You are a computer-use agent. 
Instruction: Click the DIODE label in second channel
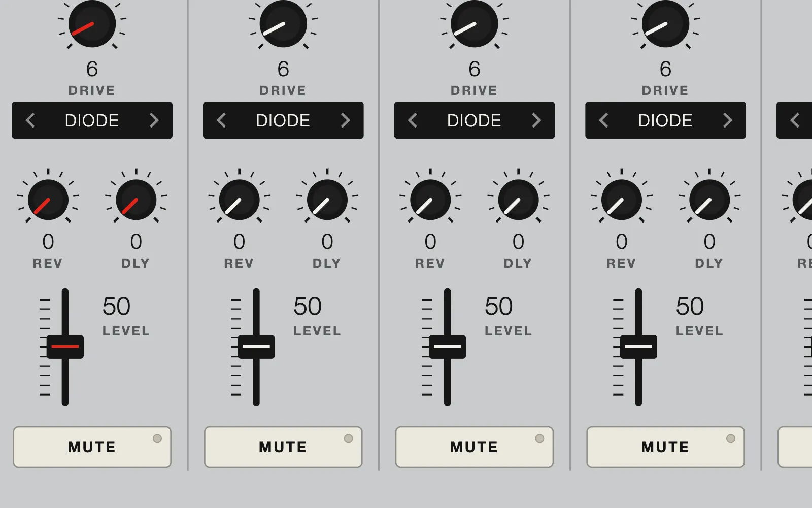point(283,120)
